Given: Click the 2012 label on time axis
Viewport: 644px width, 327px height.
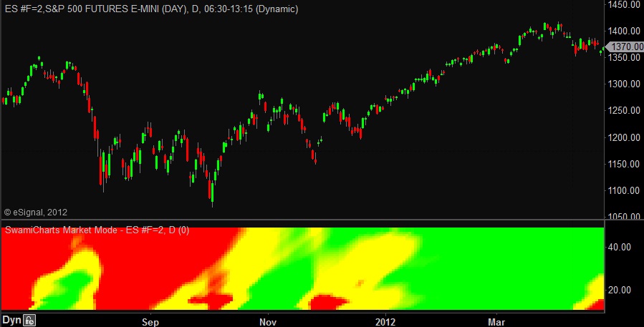Looking at the screenshot, I should [x=385, y=322].
